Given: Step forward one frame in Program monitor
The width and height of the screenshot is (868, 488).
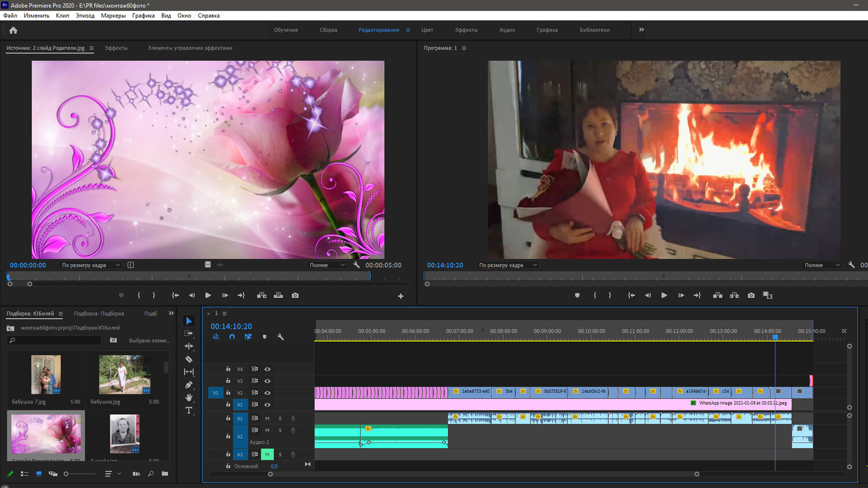Looking at the screenshot, I should [681, 295].
